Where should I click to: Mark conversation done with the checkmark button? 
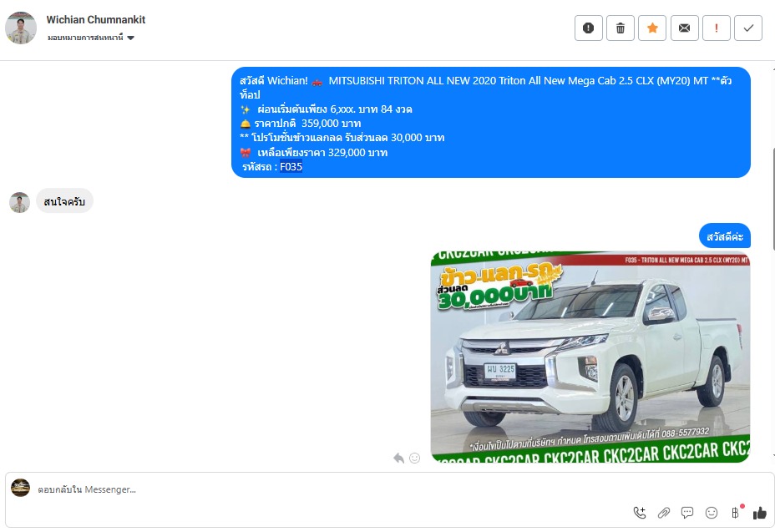[748, 28]
